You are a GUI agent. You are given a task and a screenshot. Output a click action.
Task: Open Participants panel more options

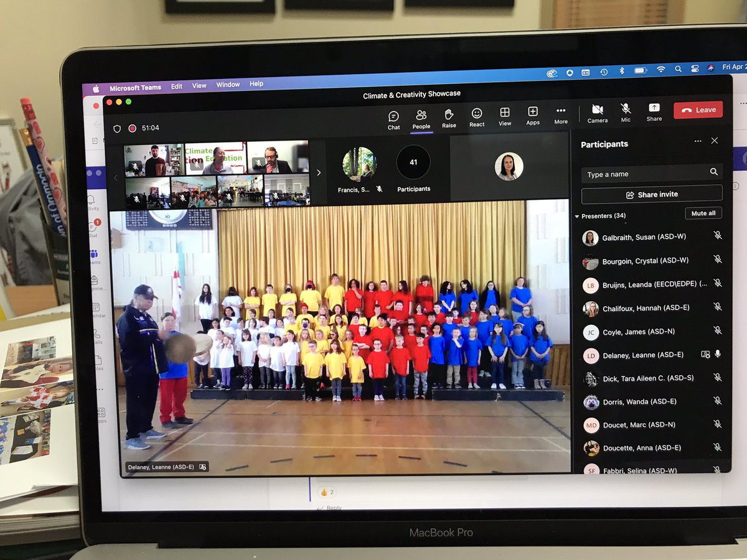pyautogui.click(x=698, y=141)
